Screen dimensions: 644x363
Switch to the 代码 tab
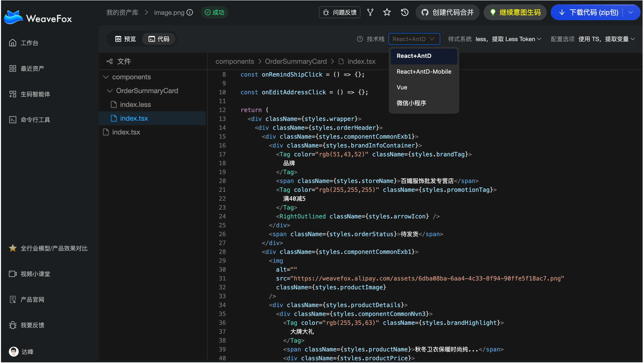(159, 39)
